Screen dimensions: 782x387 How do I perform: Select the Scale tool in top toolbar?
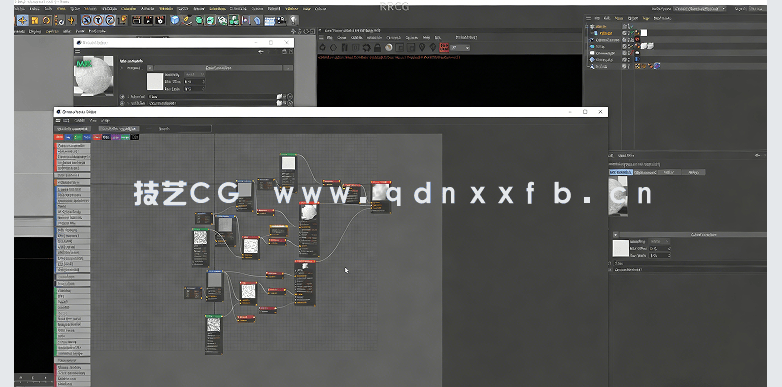pyautogui.click(x=34, y=20)
